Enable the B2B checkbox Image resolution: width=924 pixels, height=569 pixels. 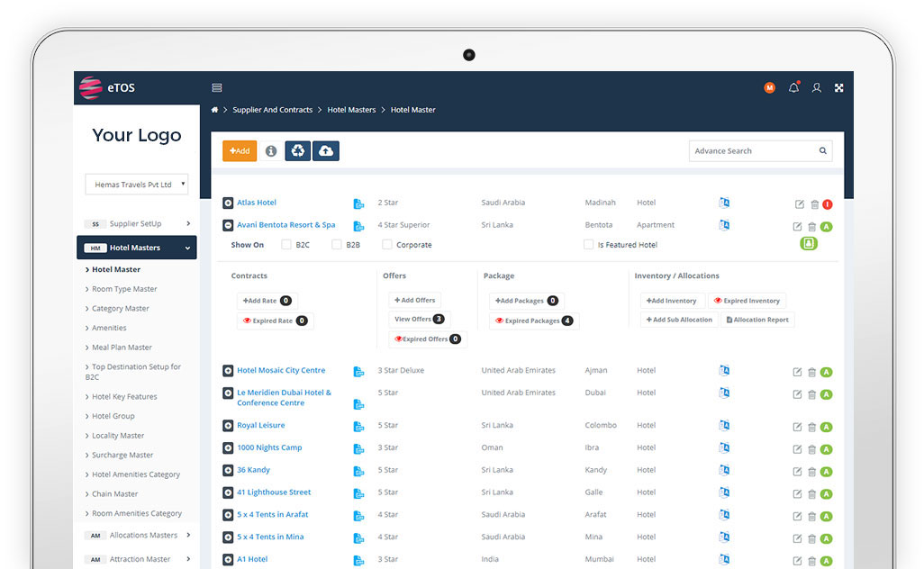coord(337,245)
